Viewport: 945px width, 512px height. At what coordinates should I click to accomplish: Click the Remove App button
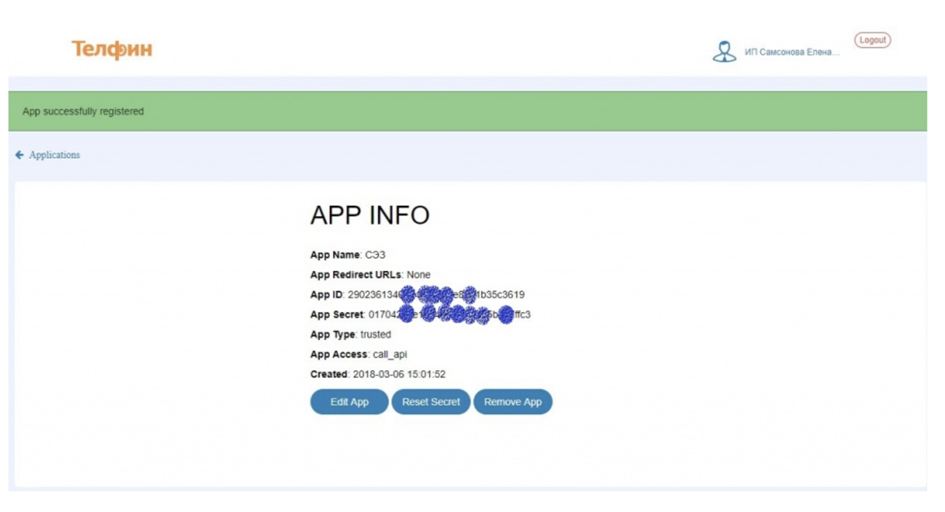point(512,402)
